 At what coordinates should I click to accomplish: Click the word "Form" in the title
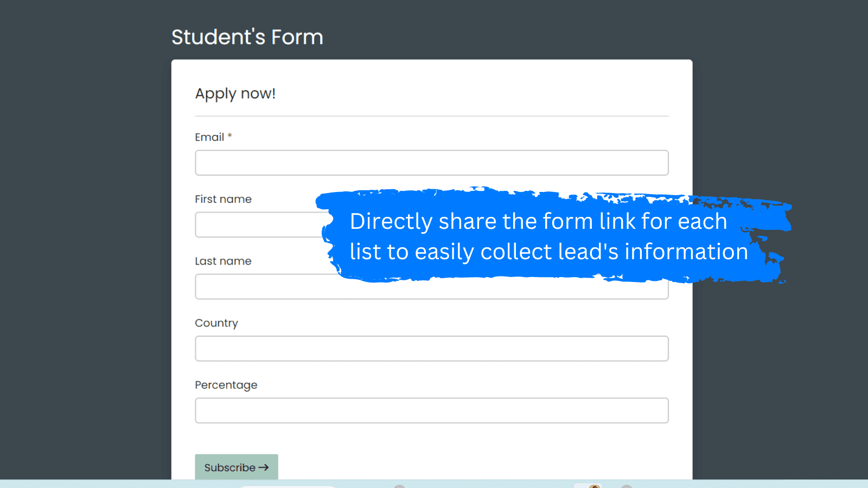tap(297, 37)
